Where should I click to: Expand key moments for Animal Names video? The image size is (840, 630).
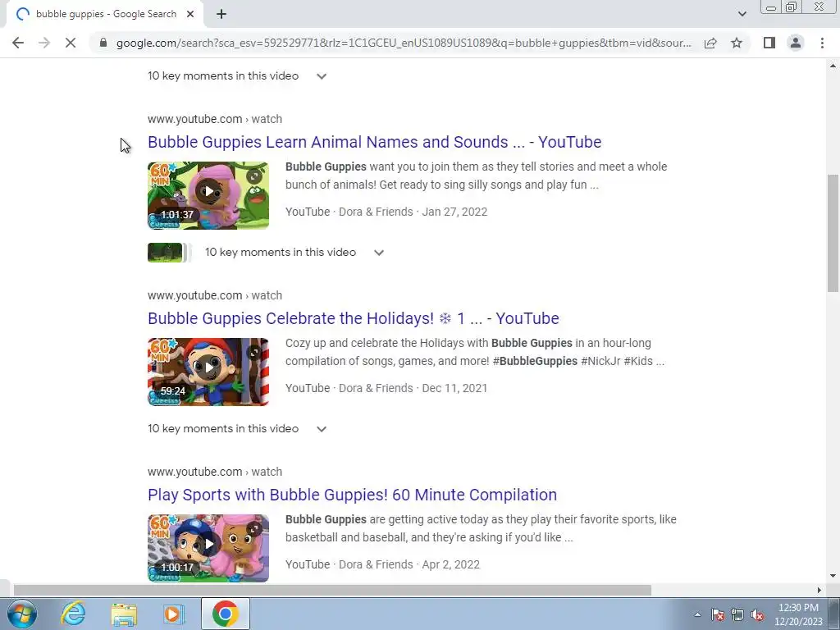379,253
